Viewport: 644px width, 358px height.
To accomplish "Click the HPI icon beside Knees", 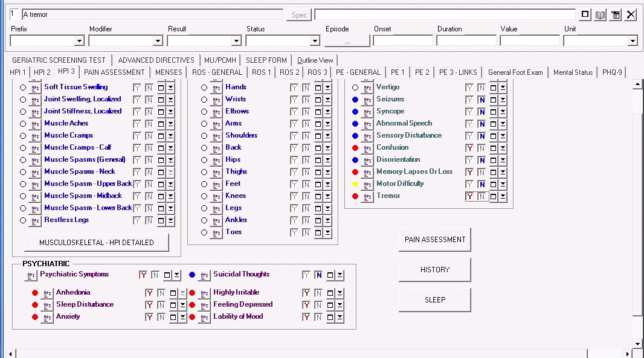I will (216, 196).
